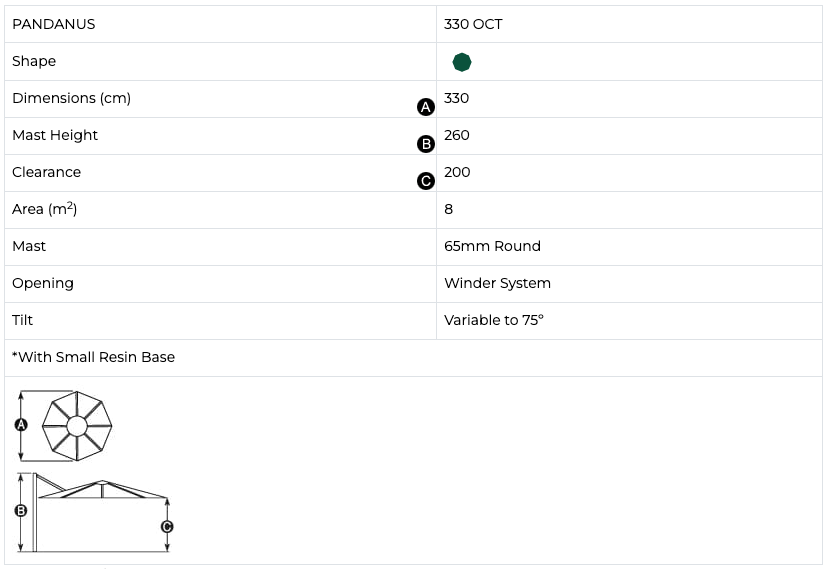Image resolution: width=829 pixels, height=569 pixels.
Task: Select the Mast Height row label
Action: pyautogui.click(x=55, y=135)
